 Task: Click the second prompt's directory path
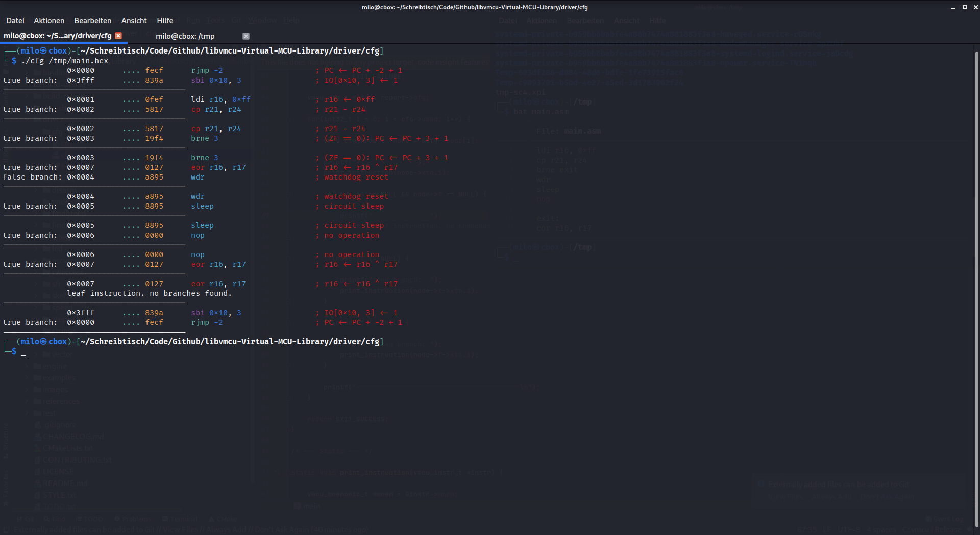tap(230, 342)
